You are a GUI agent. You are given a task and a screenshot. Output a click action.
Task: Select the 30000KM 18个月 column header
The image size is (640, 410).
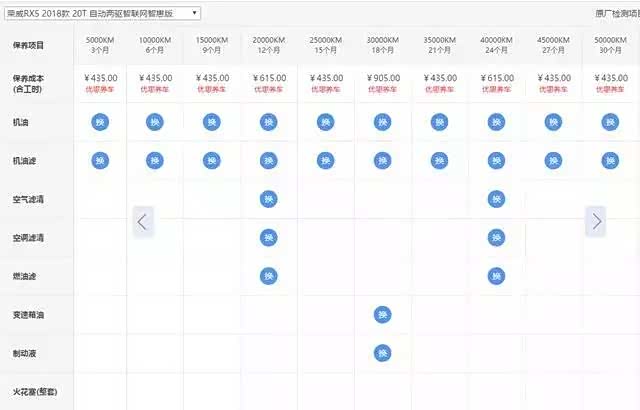point(382,45)
